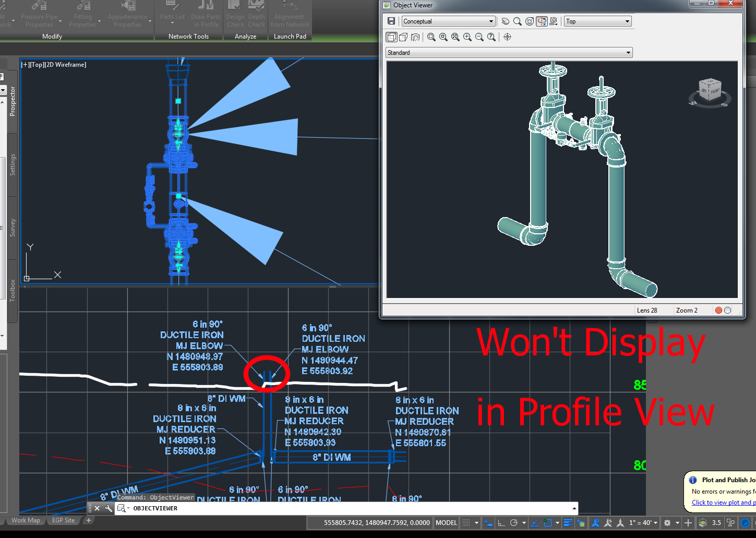The height and width of the screenshot is (538, 756).
Task: Click the wrench customize icon on command line
Action: pyautogui.click(x=109, y=508)
